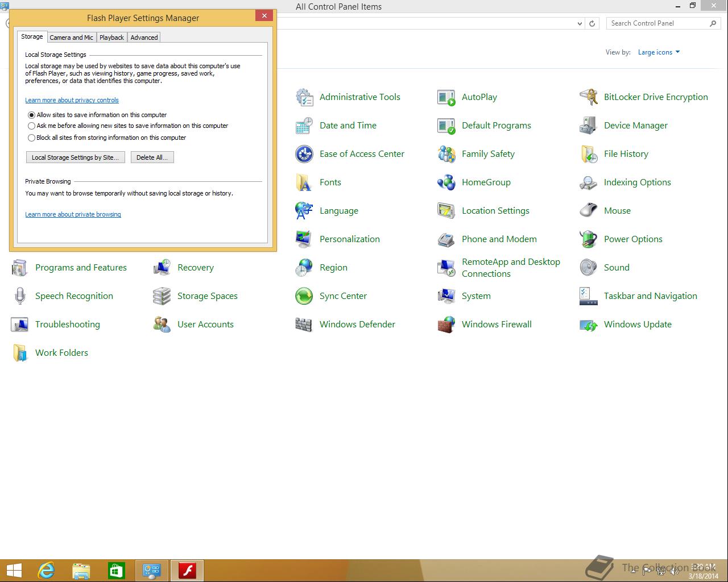
Task: Click the Delete All button
Action: (x=152, y=157)
